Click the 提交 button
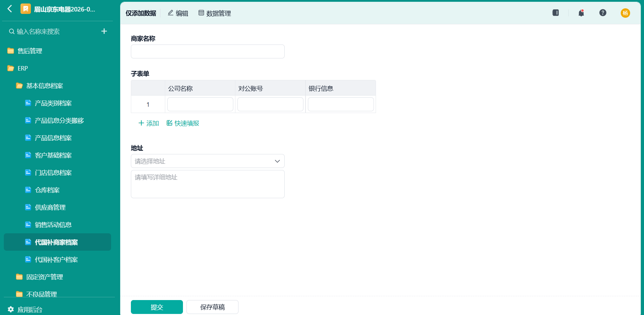 point(157,307)
